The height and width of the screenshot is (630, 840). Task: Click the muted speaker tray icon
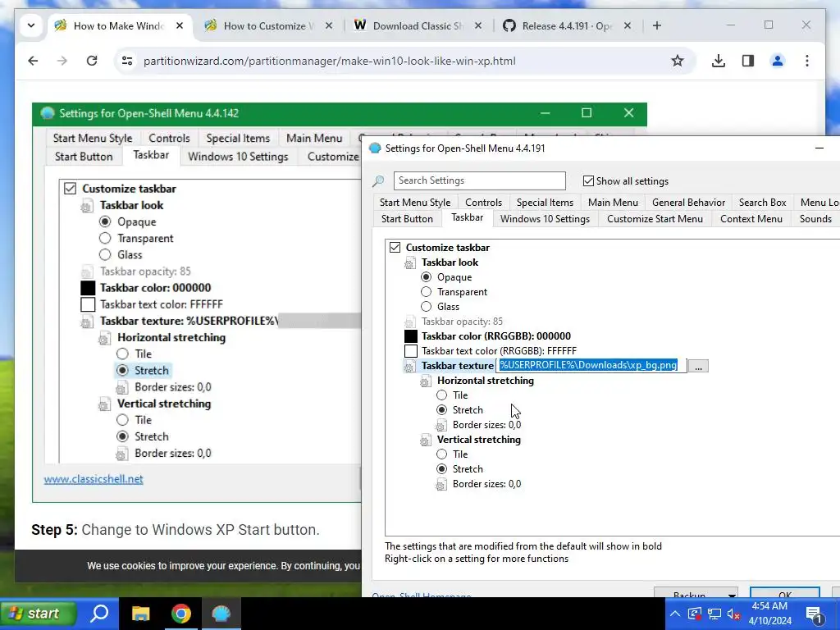click(734, 614)
